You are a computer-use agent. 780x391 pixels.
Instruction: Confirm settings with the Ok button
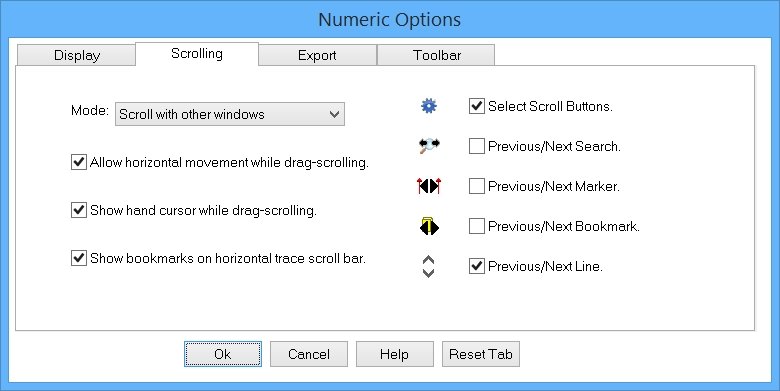(223, 354)
